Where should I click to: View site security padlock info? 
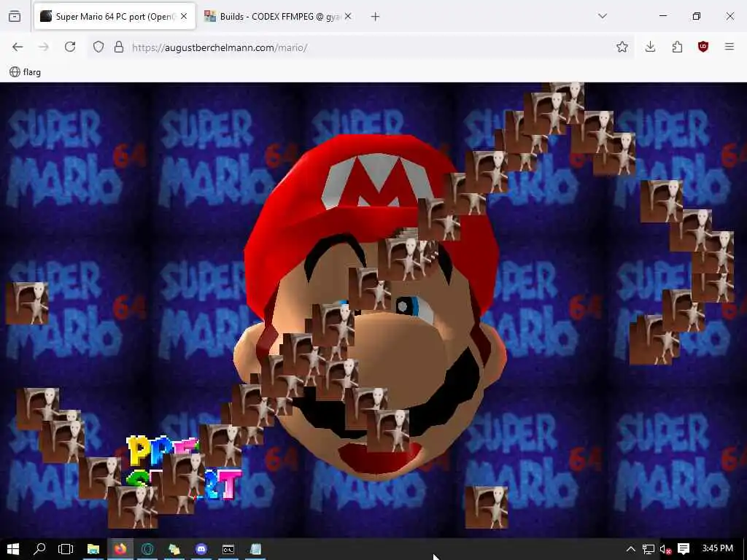(x=119, y=47)
